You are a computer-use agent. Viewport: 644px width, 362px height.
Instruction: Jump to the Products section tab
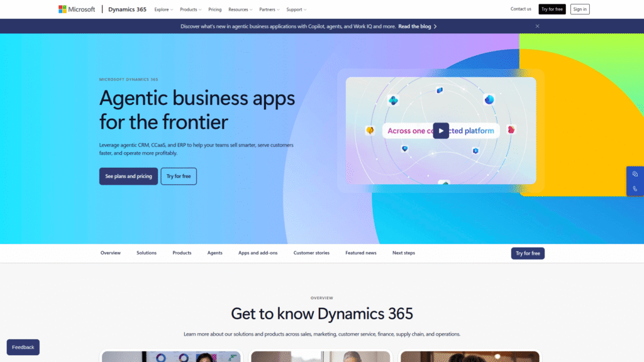(182, 253)
